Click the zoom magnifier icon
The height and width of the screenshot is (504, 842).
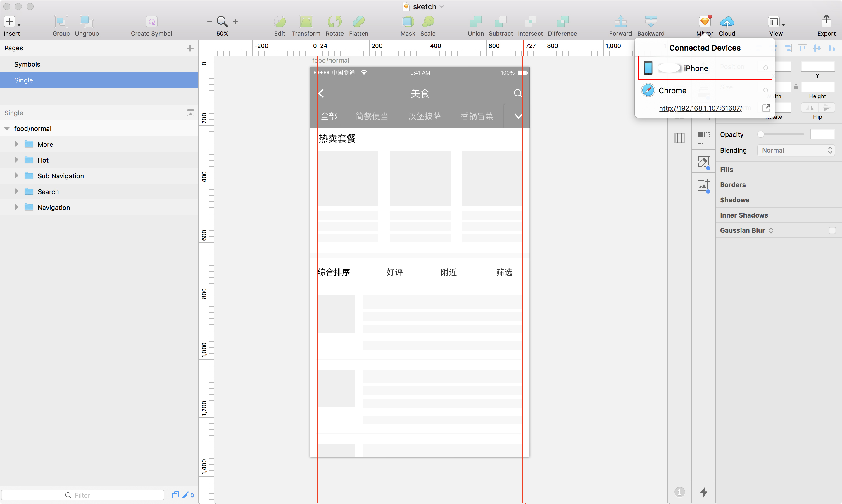click(222, 21)
